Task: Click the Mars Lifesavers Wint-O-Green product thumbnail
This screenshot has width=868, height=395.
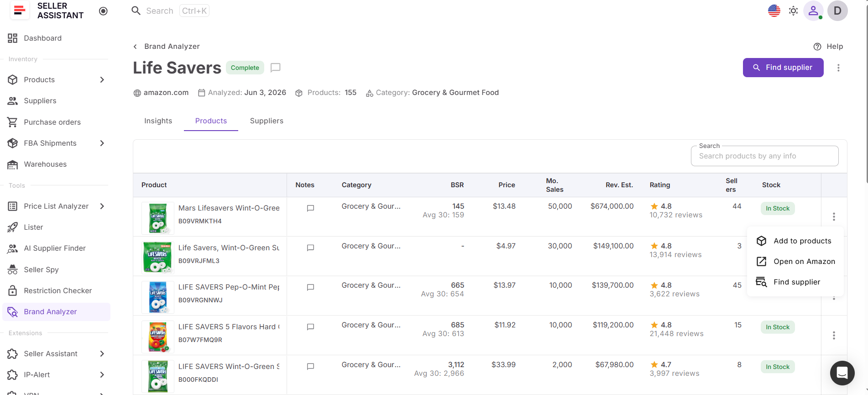Action: click(158, 218)
